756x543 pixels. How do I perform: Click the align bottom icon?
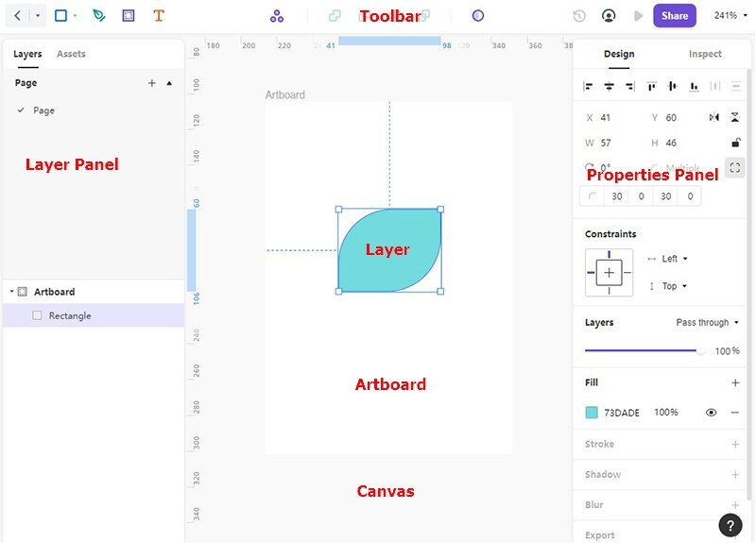[694, 86]
